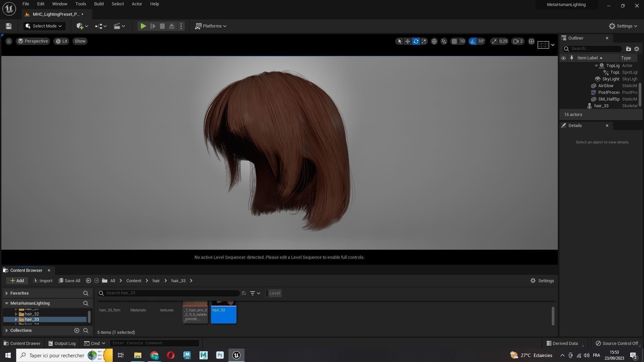Save current search as collection icon
This screenshot has width=644, height=362.
pos(244,293)
